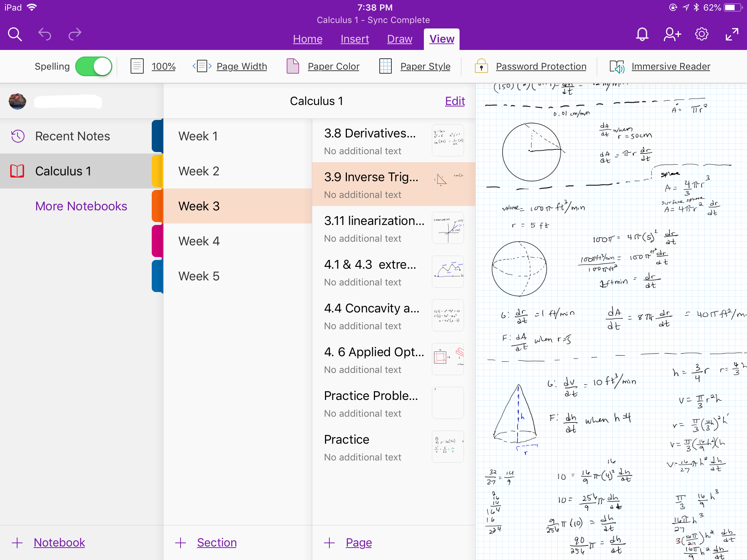
Task: Open the 3.11 linearization page thumbnail
Action: click(448, 228)
